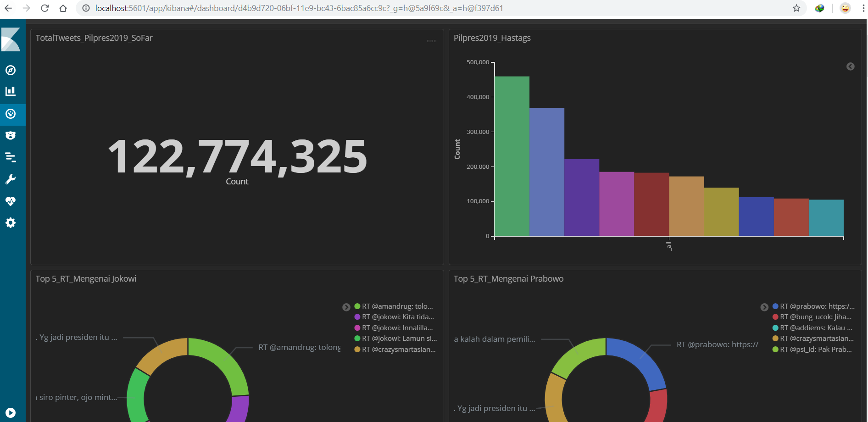Select legend entry RT @jokowi: Innalilla...
Screen dimensions: 868x422
[x=397, y=328]
